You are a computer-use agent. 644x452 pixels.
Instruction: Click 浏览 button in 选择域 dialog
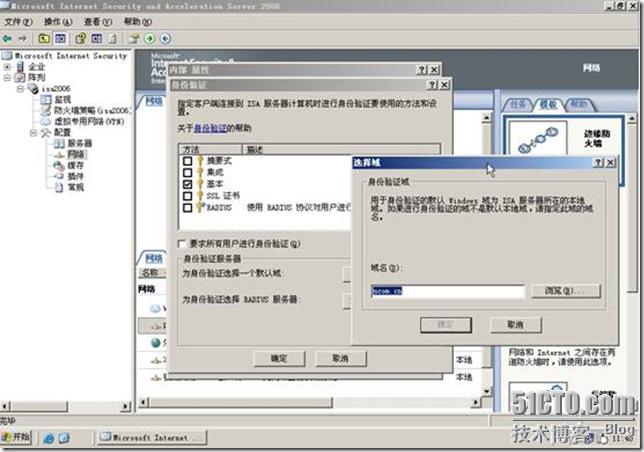coord(566,291)
